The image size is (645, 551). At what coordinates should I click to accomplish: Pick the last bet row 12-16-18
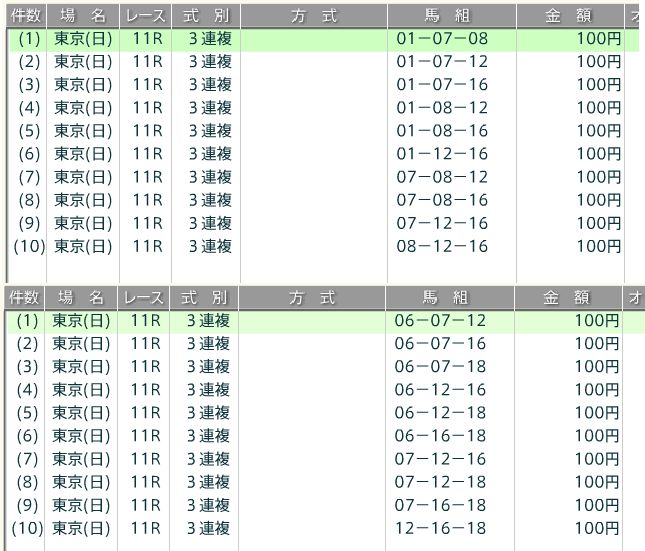click(440, 528)
